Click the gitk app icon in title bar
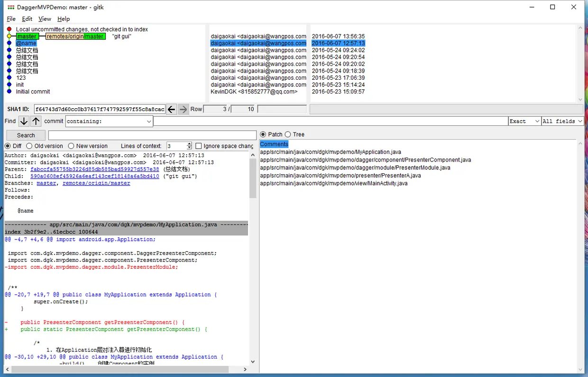The height and width of the screenshot is (377, 588). point(10,7)
